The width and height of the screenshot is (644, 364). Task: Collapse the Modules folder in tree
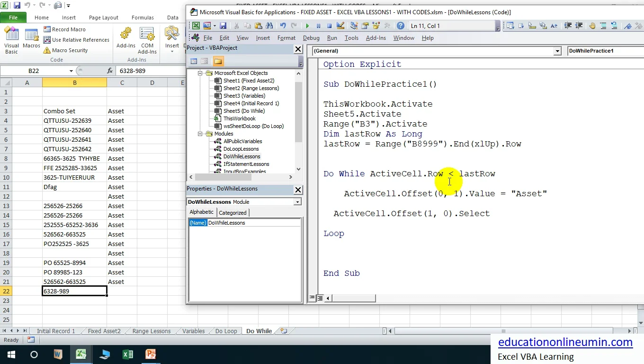200,134
